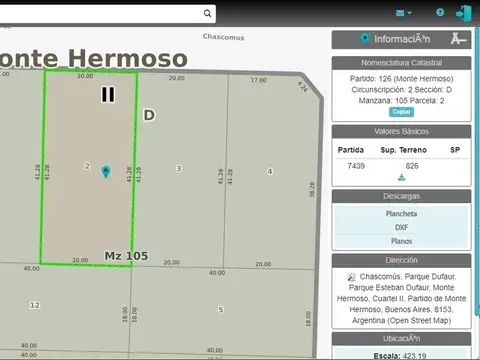The image size is (480, 360).
Task: Click the Dirección section header
Action: click(401, 260)
